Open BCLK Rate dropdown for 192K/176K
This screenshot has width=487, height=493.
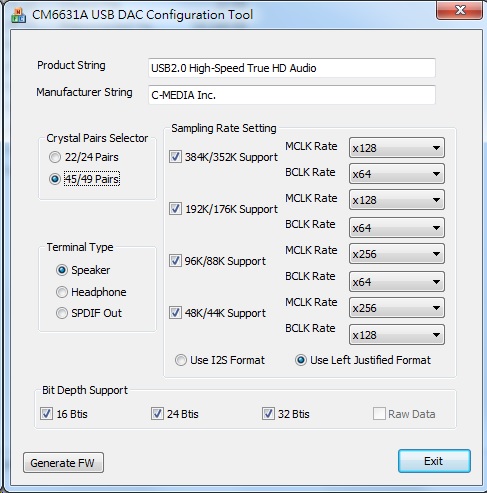click(x=397, y=228)
